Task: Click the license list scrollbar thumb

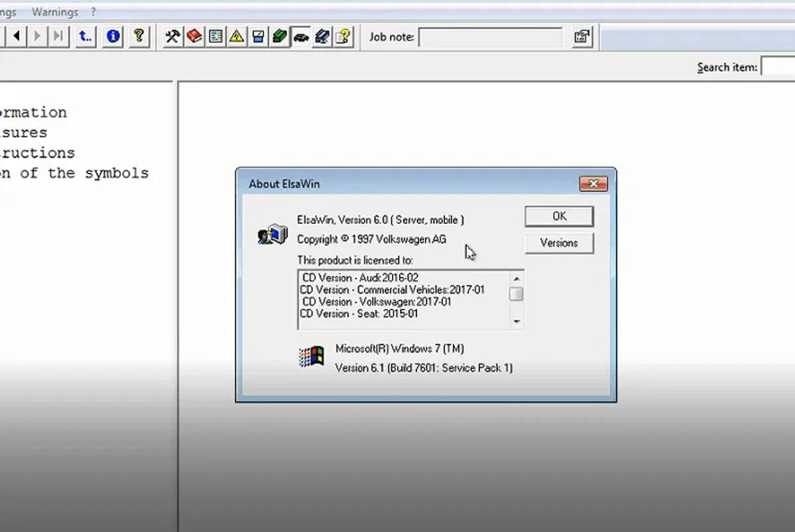Action: pyautogui.click(x=516, y=294)
